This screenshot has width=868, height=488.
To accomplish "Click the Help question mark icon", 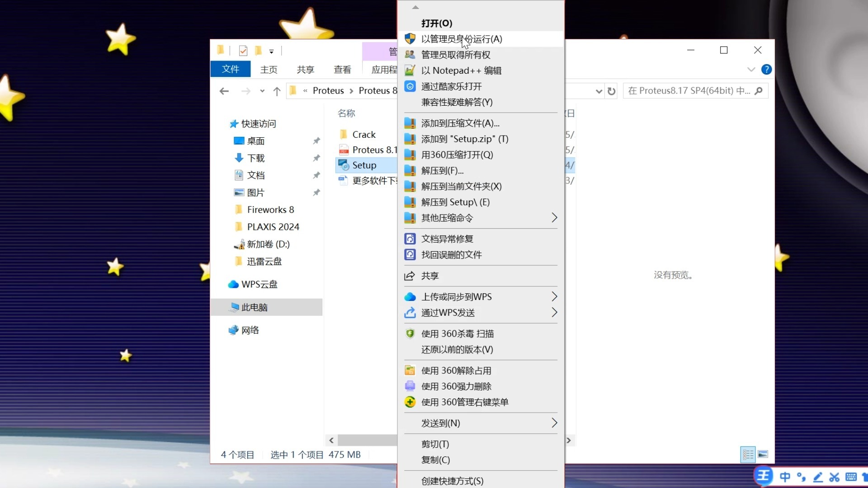I will coord(766,70).
